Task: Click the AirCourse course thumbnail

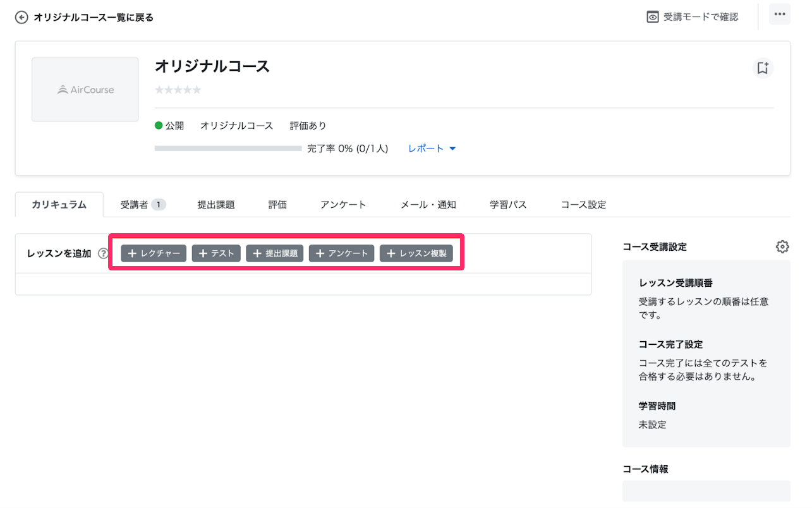Action: [85, 90]
